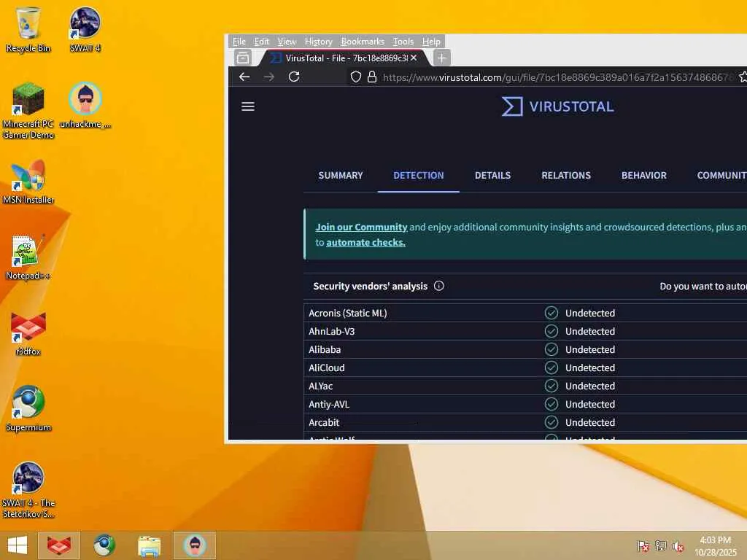Click the muted volume tray icon
747x560 pixels.
(x=678, y=546)
